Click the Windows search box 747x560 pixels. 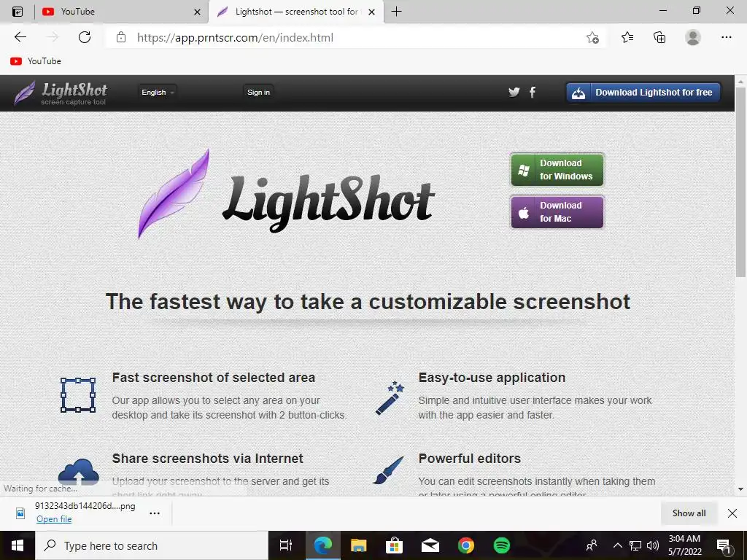click(x=152, y=545)
